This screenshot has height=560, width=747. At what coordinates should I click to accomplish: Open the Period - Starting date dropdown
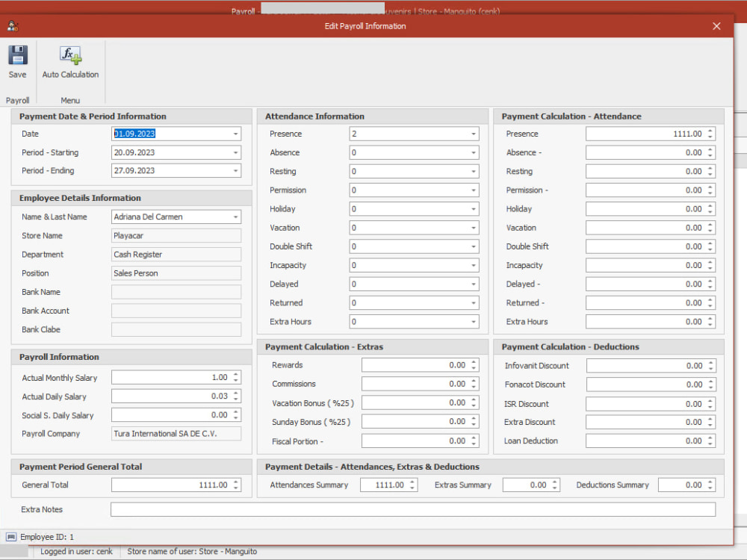(x=235, y=152)
